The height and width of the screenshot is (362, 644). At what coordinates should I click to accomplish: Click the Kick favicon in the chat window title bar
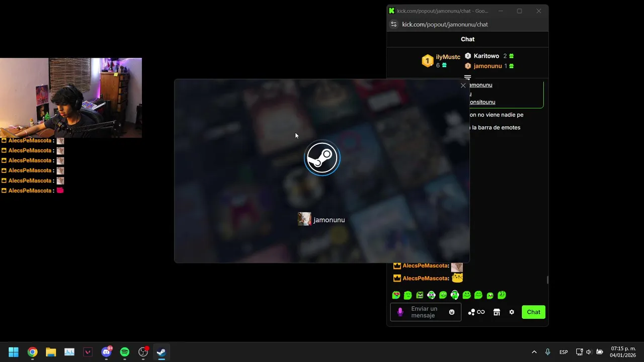pyautogui.click(x=391, y=11)
